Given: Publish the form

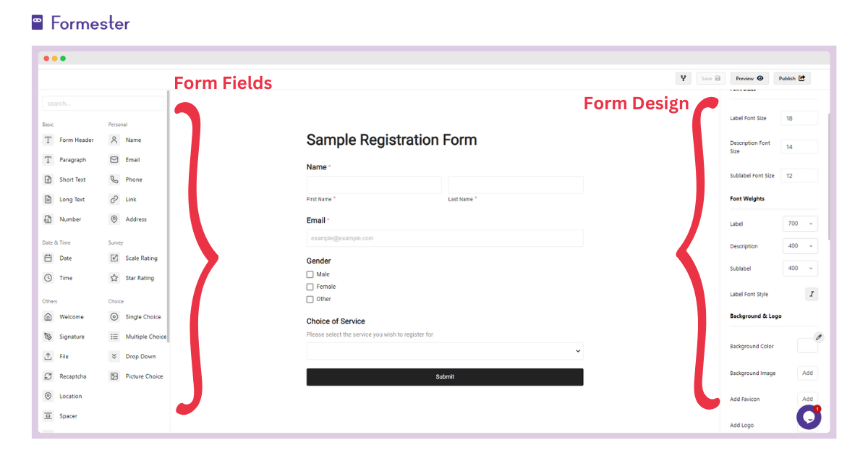Looking at the screenshot, I should click(x=791, y=78).
